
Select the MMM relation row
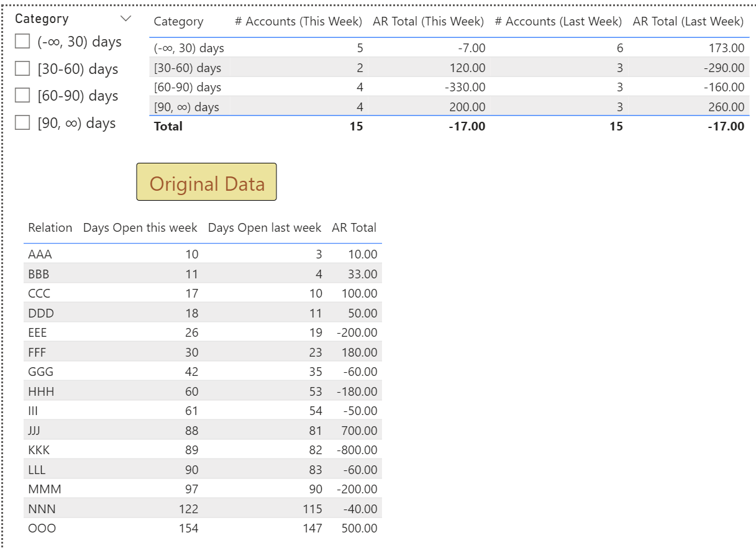point(203,489)
